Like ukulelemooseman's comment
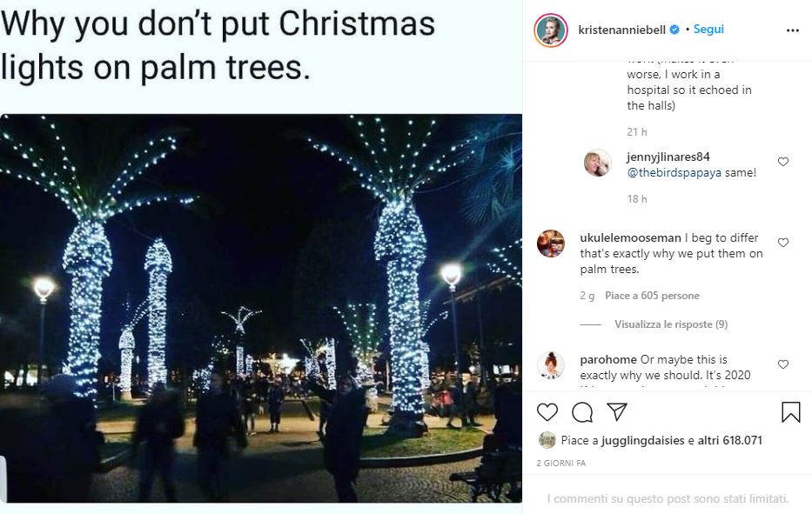 [x=783, y=243]
